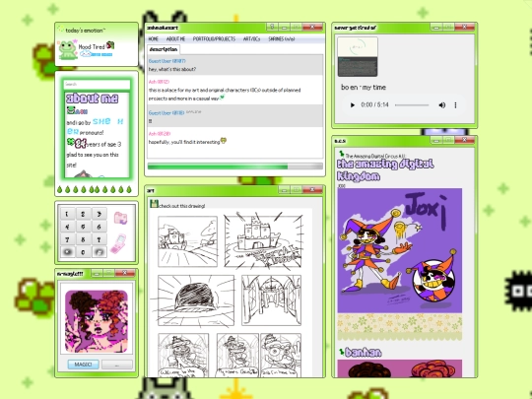The image size is (532, 399).
Task: Click 'hopefully, you'll find it interesting' message
Action: point(184,142)
